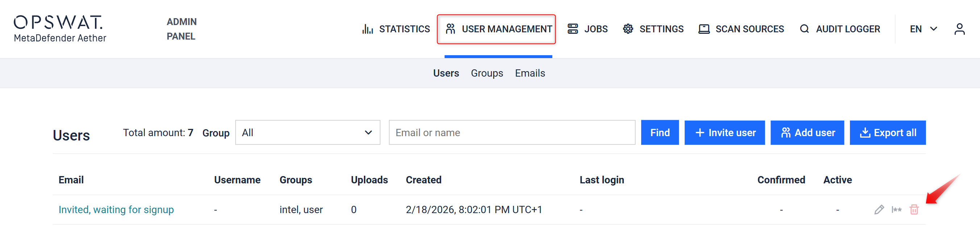Open the Audit Logger page
This screenshot has width=980, height=228.
(x=840, y=29)
